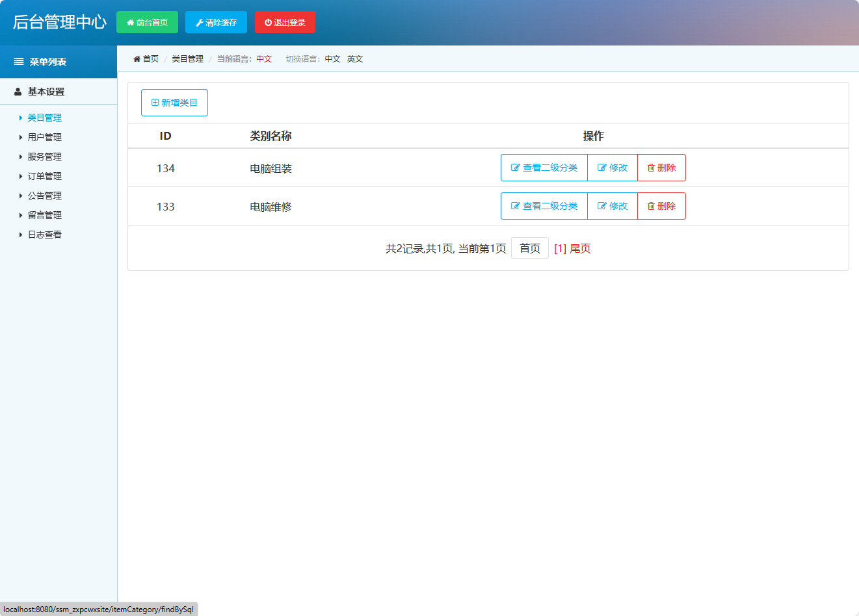This screenshot has width=859, height=616.
Task: Switch language to 英文
Action: (354, 59)
